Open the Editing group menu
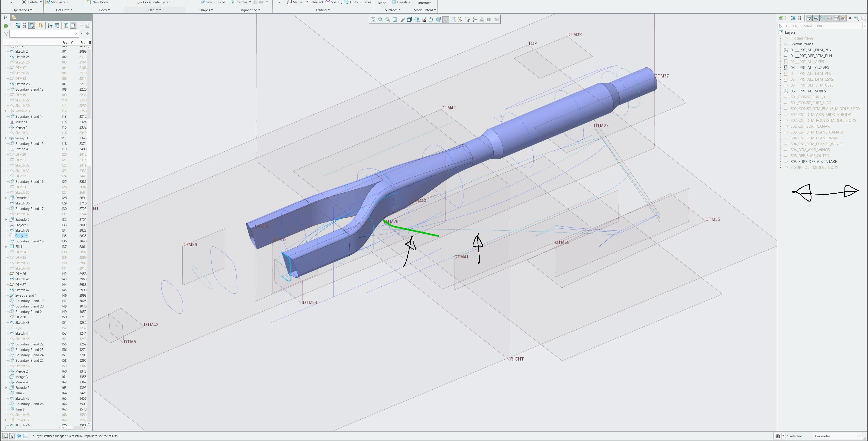 (322, 10)
